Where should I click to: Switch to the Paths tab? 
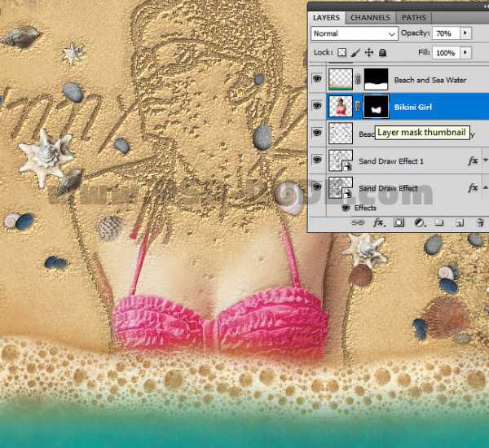pos(414,17)
